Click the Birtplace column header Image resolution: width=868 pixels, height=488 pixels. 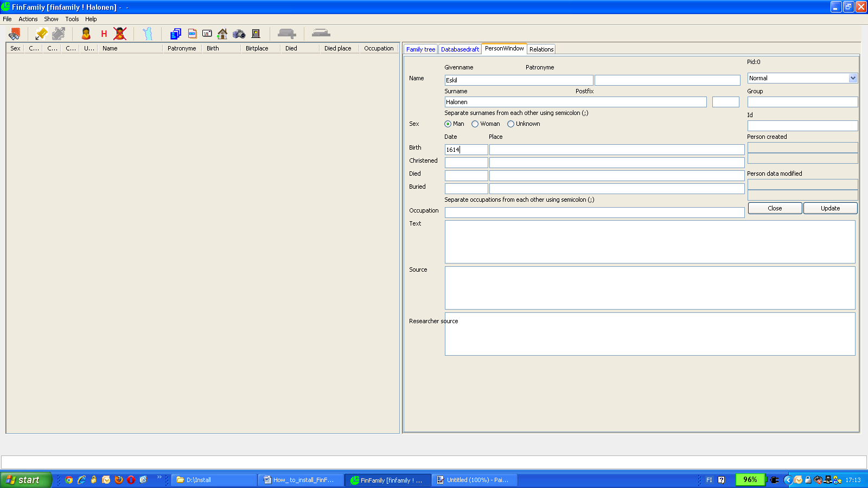tap(261, 48)
